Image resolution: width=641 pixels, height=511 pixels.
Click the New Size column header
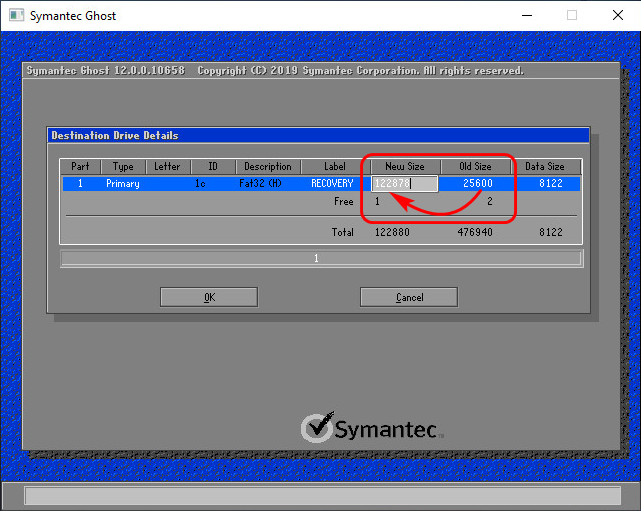[405, 166]
